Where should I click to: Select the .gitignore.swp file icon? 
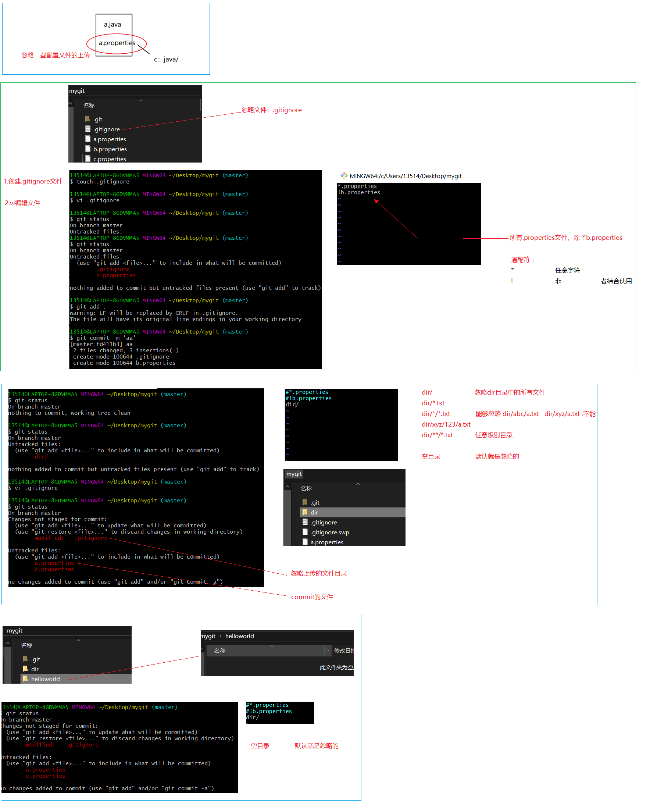tap(305, 532)
